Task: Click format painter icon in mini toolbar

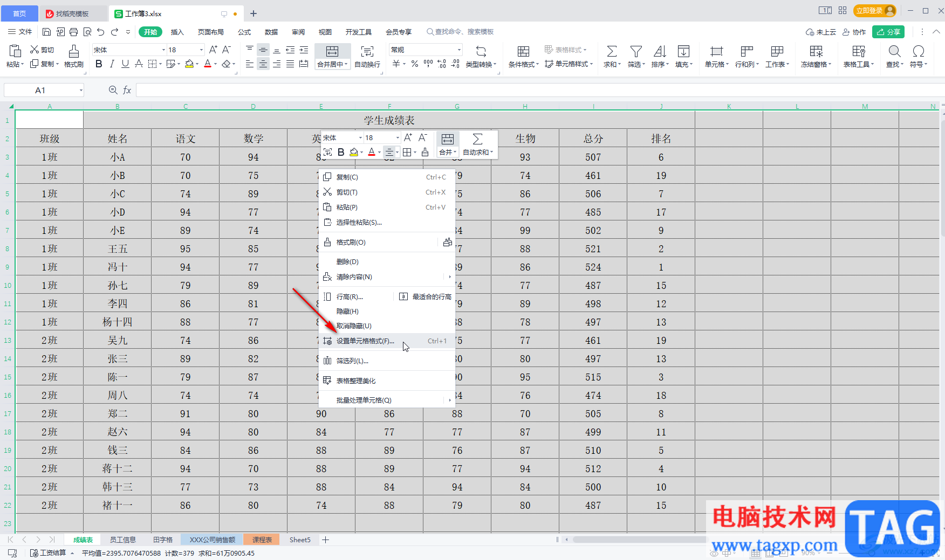Action: tap(425, 152)
